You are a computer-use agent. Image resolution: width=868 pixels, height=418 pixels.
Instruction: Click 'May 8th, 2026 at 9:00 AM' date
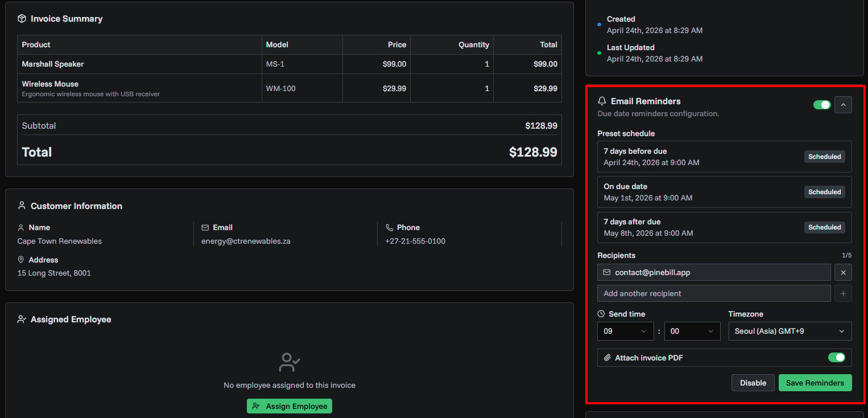648,233
